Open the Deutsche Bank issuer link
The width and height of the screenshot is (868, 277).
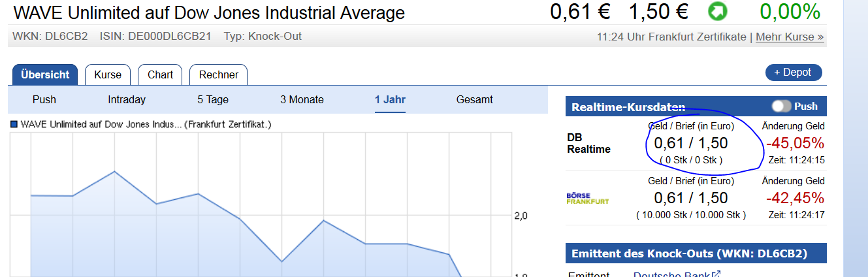point(677,275)
